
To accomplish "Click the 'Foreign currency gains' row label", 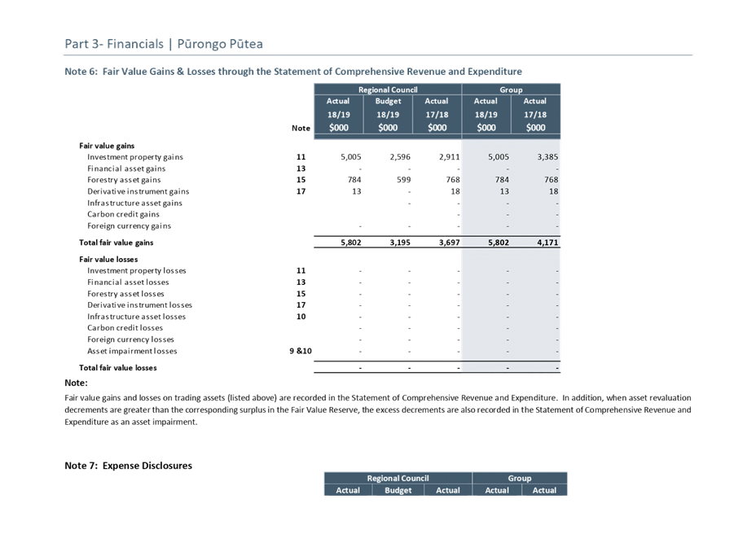I will 129,226.
